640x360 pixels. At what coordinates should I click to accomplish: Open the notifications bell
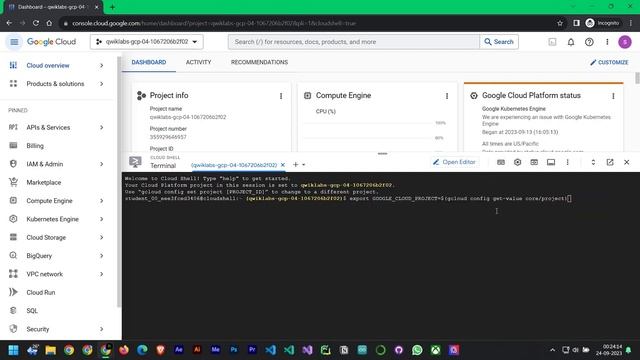click(571, 42)
